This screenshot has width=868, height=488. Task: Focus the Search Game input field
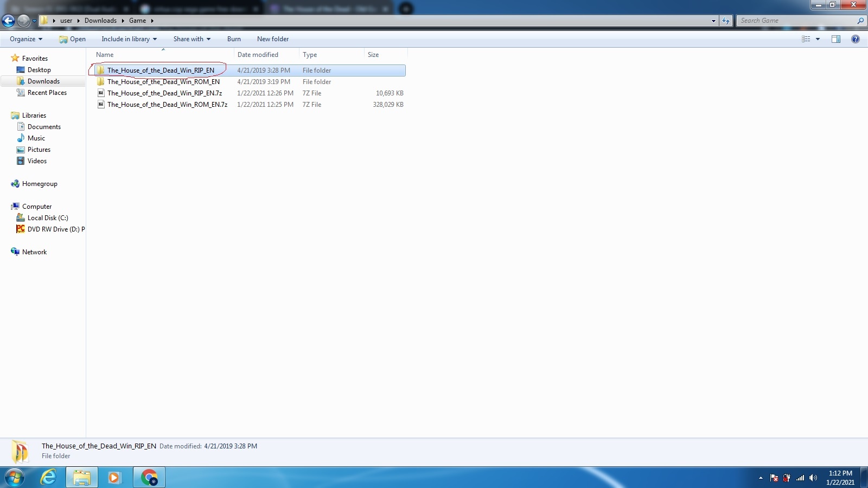[796, 21]
